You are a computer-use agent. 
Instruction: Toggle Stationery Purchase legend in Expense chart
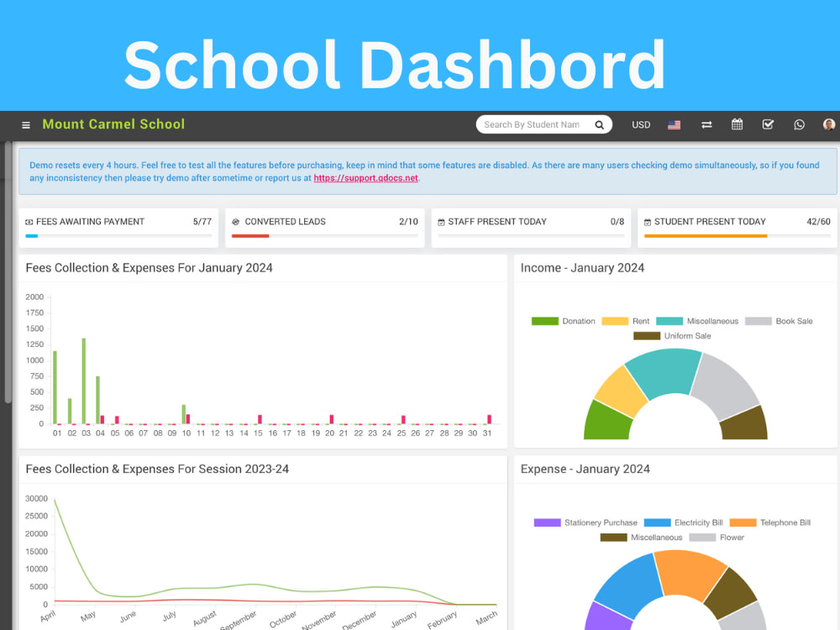pyautogui.click(x=585, y=522)
